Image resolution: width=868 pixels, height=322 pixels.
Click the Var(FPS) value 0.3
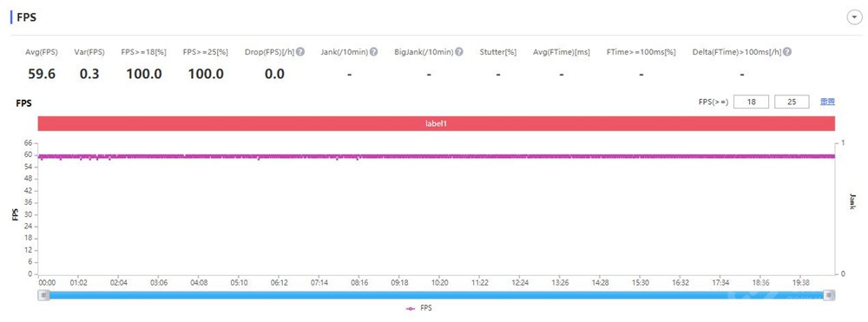(x=89, y=74)
